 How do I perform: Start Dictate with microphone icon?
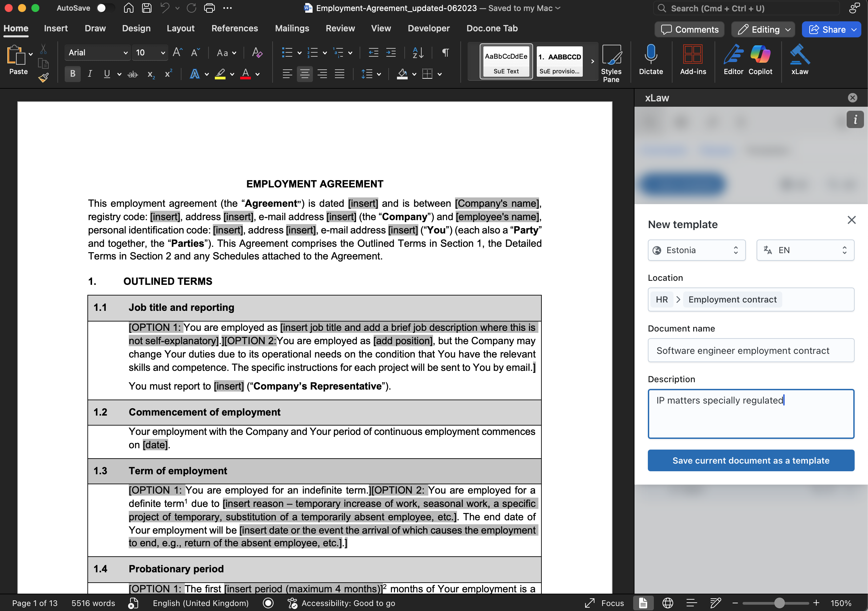click(650, 60)
